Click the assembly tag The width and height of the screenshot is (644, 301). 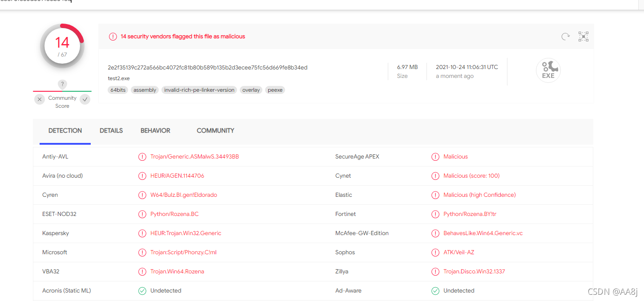tap(145, 90)
